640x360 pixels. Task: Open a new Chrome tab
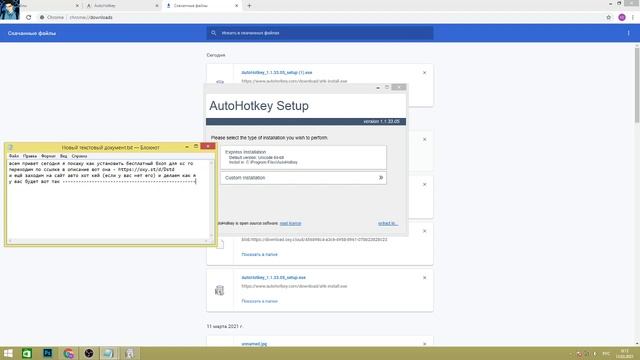click(x=249, y=6)
